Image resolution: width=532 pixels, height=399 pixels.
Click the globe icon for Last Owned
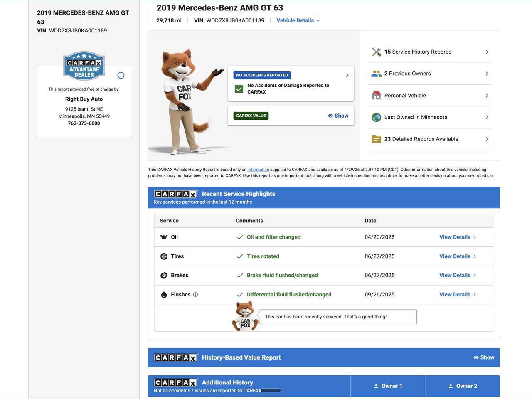(376, 117)
